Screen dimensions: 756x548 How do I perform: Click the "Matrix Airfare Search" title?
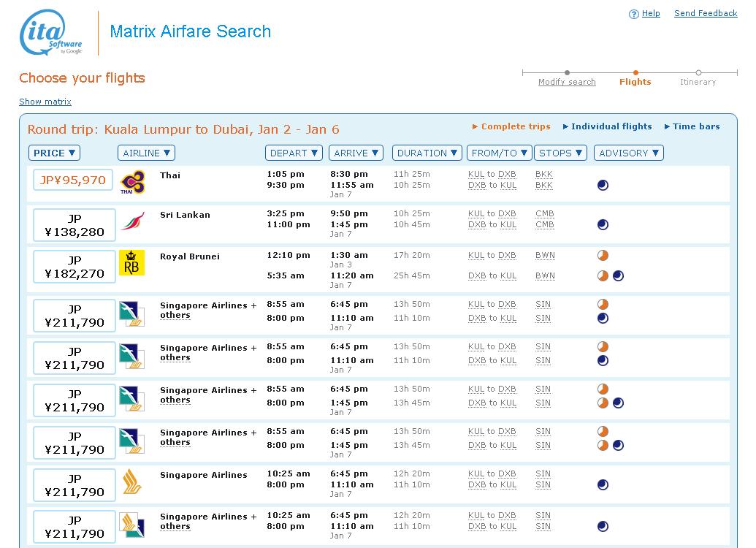tap(191, 31)
